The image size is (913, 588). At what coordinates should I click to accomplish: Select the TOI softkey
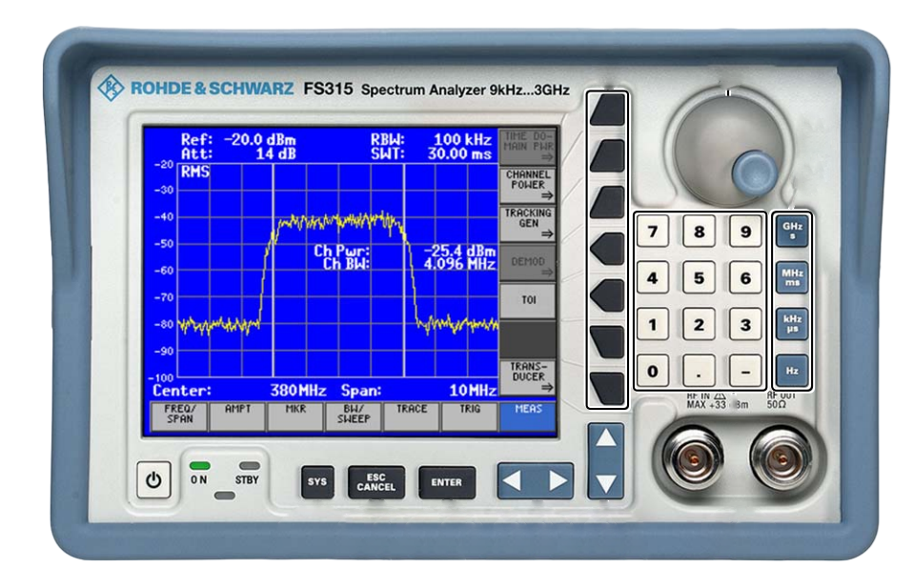tap(528, 300)
